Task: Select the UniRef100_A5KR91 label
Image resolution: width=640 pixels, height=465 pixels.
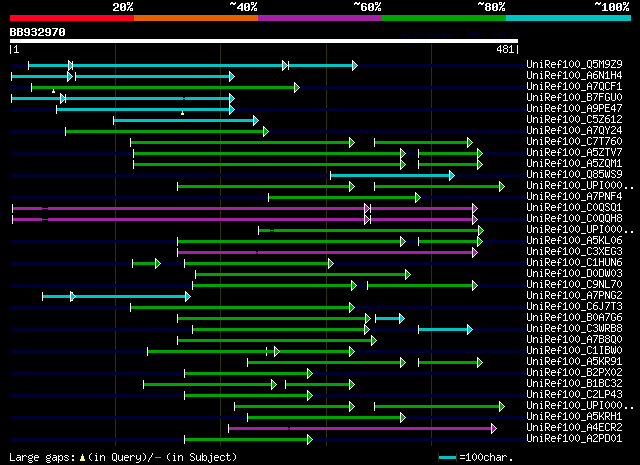Action: click(574, 362)
